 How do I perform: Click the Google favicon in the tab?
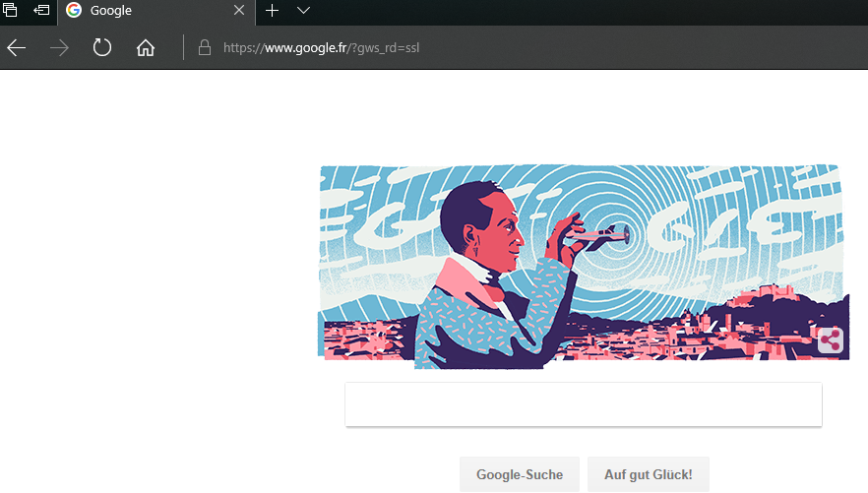[74, 10]
